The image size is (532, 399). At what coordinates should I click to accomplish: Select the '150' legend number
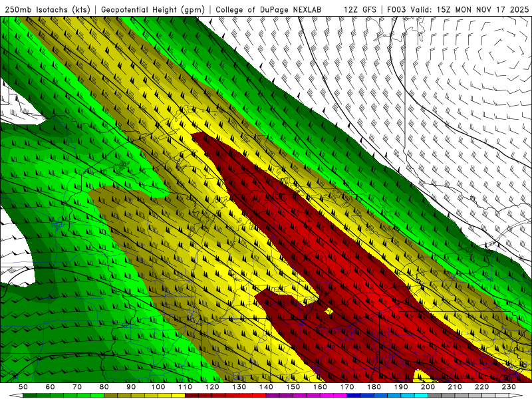[293, 387]
